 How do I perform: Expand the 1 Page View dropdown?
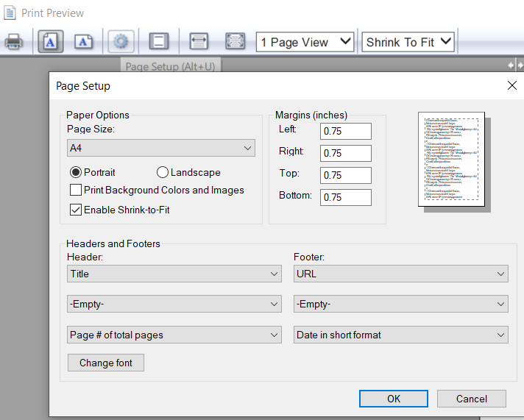[305, 42]
